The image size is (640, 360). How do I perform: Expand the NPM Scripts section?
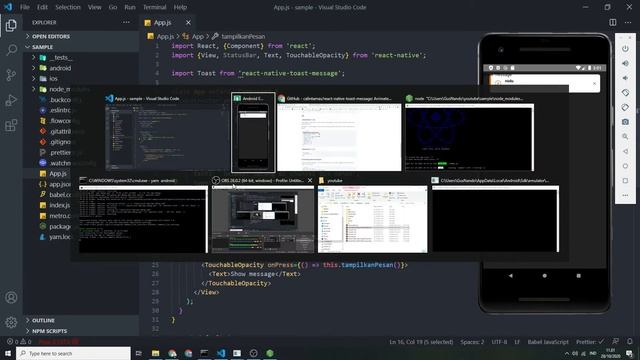coord(81,331)
